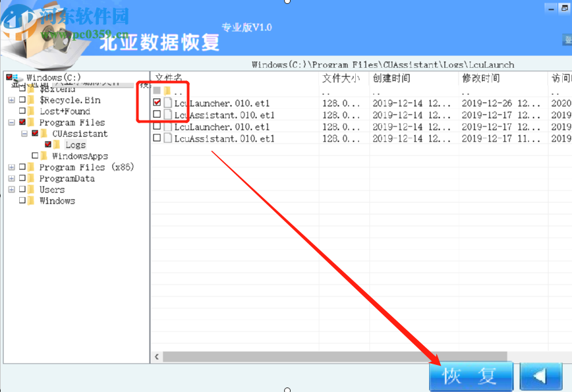Click the back arrow button beside 恢复
Viewport: 572px width, 392px height.
tap(541, 376)
